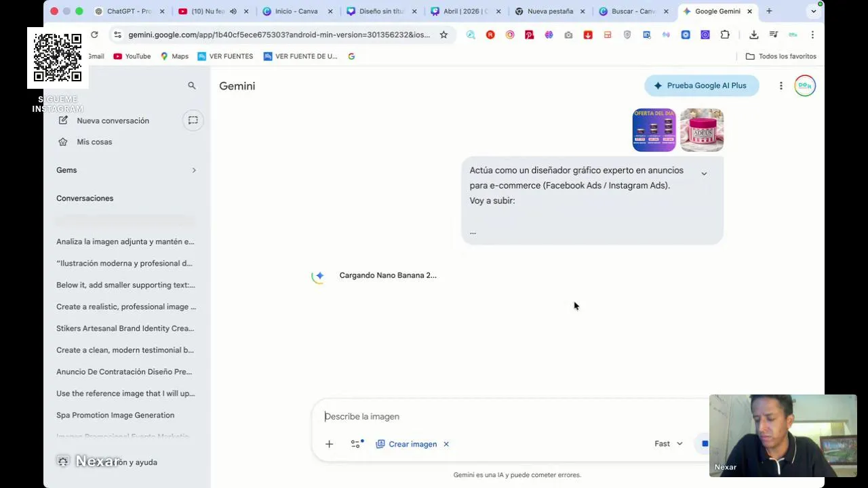This screenshot has width=868, height=488.
Task: Open the tab search dropdown arrow
Action: pos(814,11)
